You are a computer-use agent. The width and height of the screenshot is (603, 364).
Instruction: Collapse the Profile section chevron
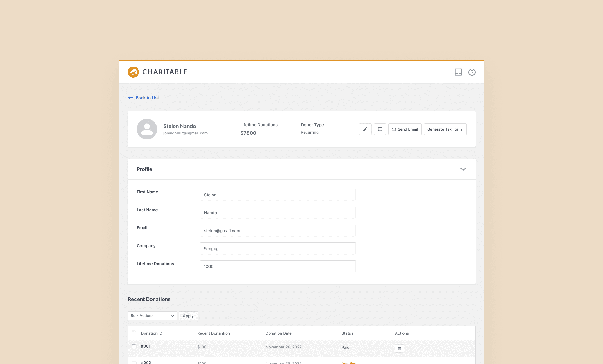tap(463, 169)
